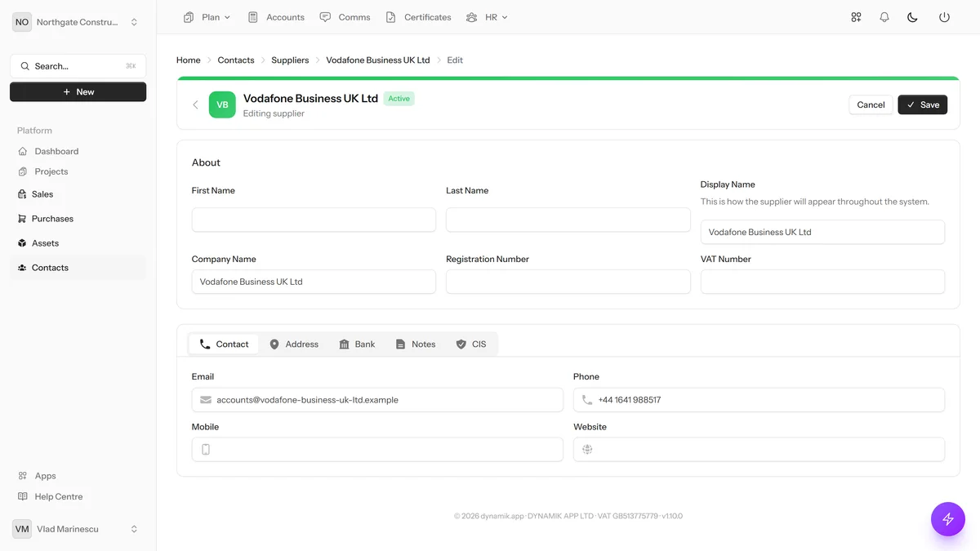The height and width of the screenshot is (551, 980).
Task: Click the Purchases cart icon
Action: [x=22, y=219]
